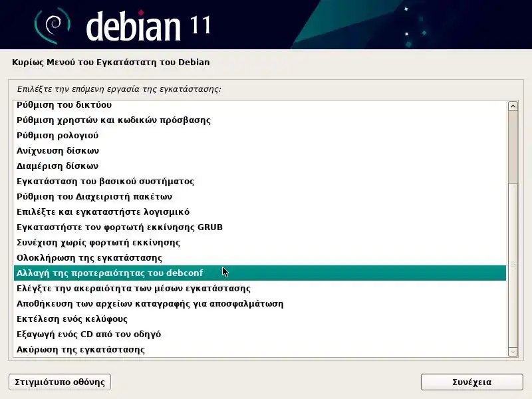532x399 pixels.
Task: Select 'Ακύρωση της εγκατάστασης' option
Action: 260,349
